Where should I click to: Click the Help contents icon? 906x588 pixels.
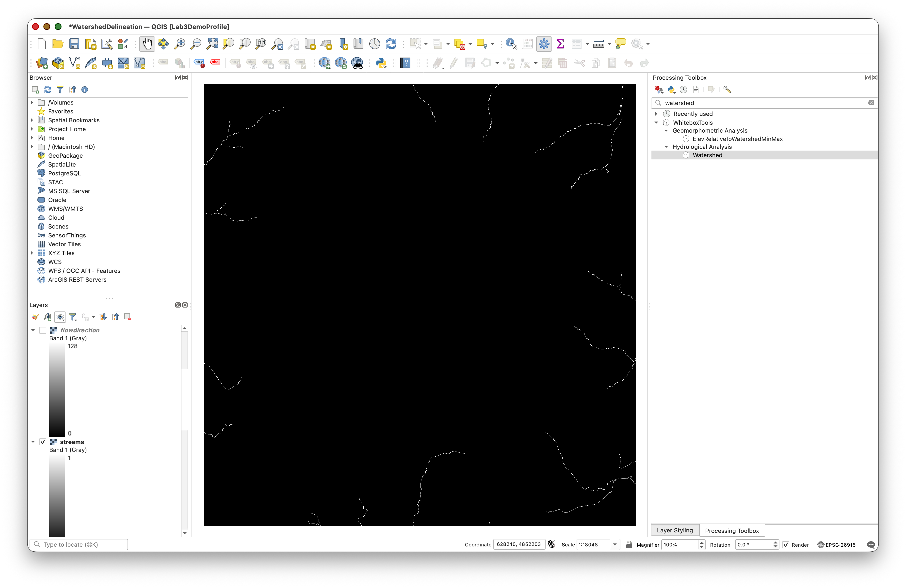(x=405, y=63)
